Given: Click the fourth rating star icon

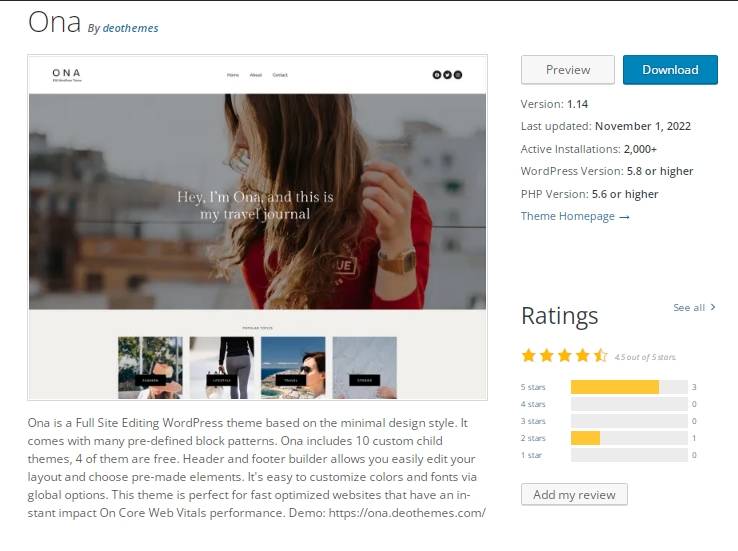Looking at the screenshot, I should click(582, 355).
